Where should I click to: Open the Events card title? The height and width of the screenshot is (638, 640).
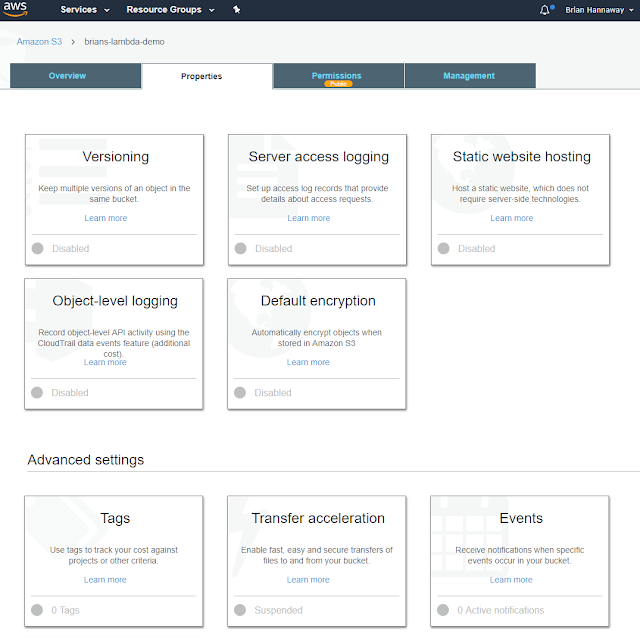[x=521, y=518]
